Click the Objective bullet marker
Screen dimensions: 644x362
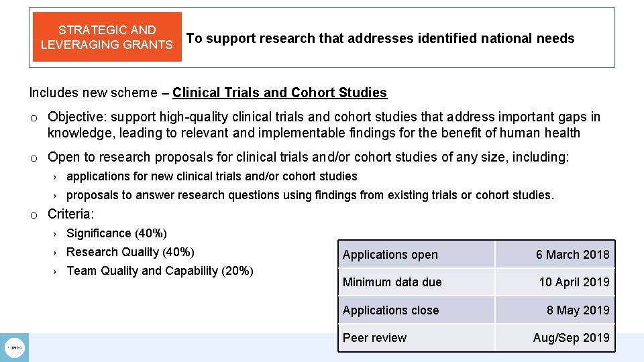tap(34, 118)
